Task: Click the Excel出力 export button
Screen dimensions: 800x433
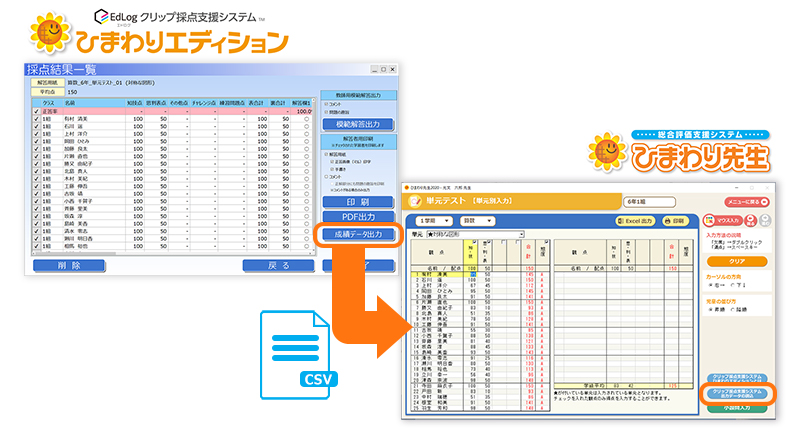Action: pyautogui.click(x=636, y=221)
